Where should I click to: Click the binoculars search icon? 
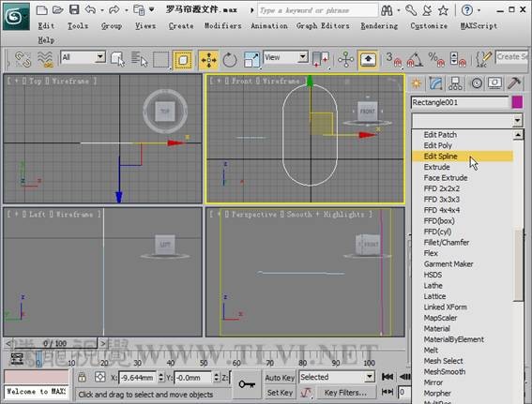pos(387,10)
